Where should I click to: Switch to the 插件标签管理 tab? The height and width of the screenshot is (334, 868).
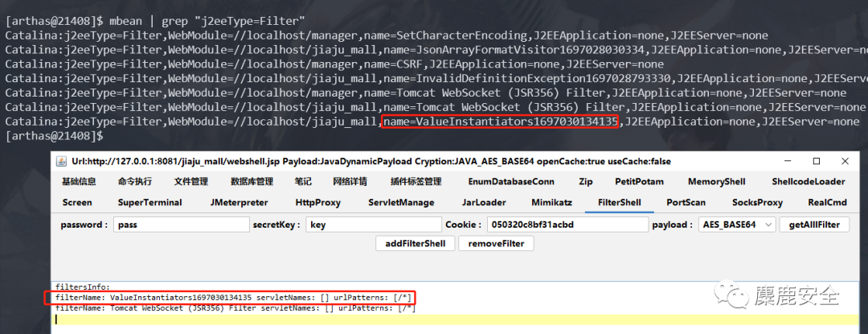tap(416, 182)
